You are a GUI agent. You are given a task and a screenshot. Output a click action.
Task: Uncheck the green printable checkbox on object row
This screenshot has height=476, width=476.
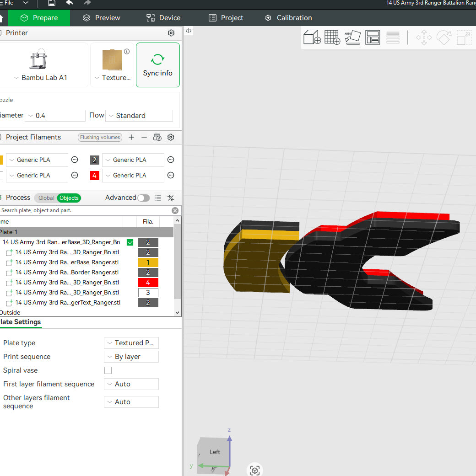[130, 242]
